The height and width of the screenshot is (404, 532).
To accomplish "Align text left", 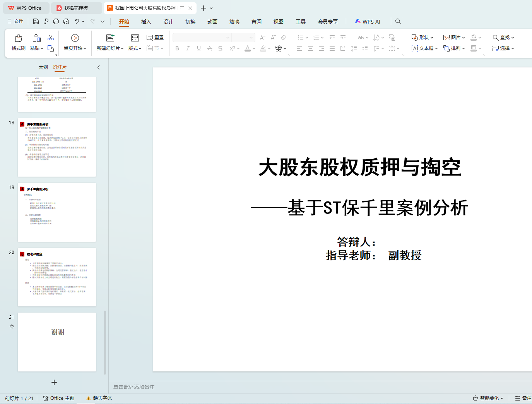I will (299, 48).
